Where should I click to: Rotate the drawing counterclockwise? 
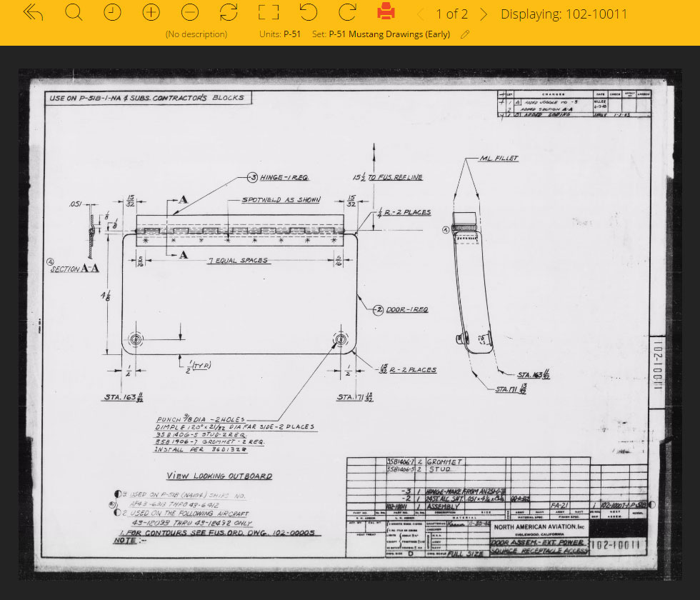[x=306, y=13]
